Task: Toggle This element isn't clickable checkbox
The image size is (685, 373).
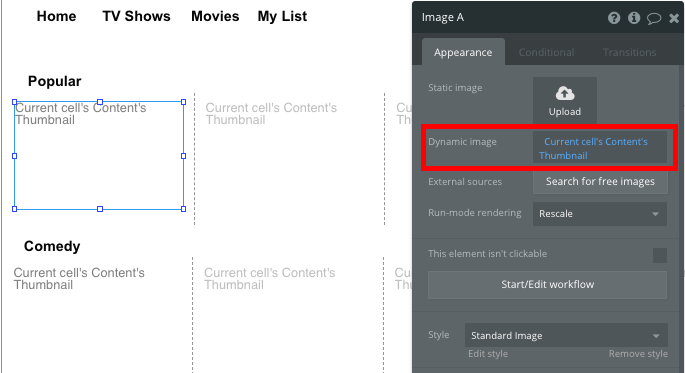Action: (660, 255)
